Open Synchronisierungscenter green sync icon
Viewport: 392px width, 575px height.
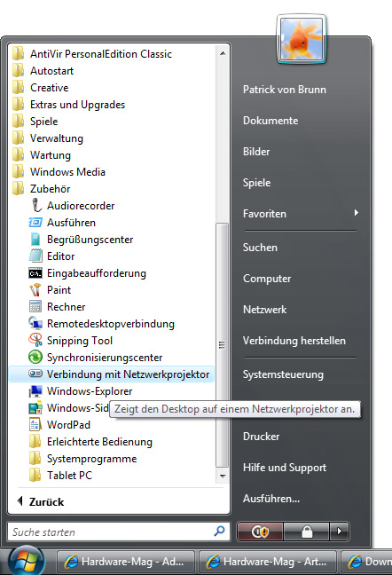tap(35, 357)
